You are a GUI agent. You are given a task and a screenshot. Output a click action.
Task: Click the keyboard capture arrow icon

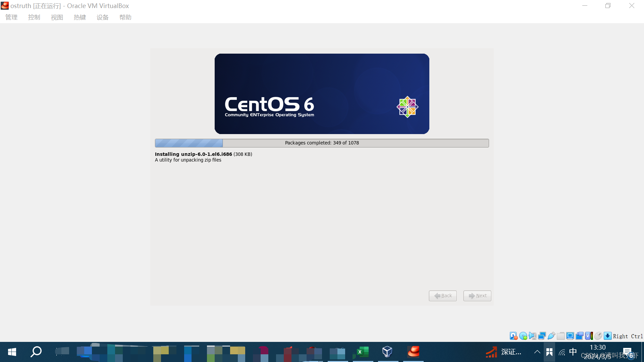[607, 336]
